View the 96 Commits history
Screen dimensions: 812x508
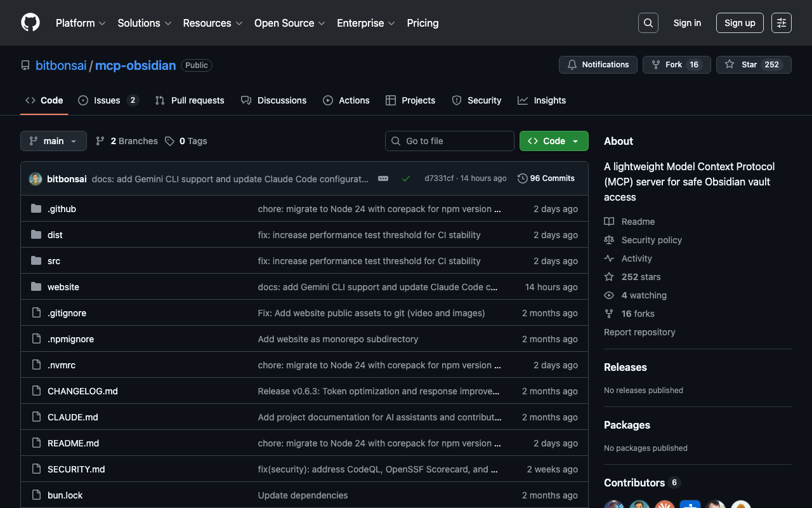546,178
